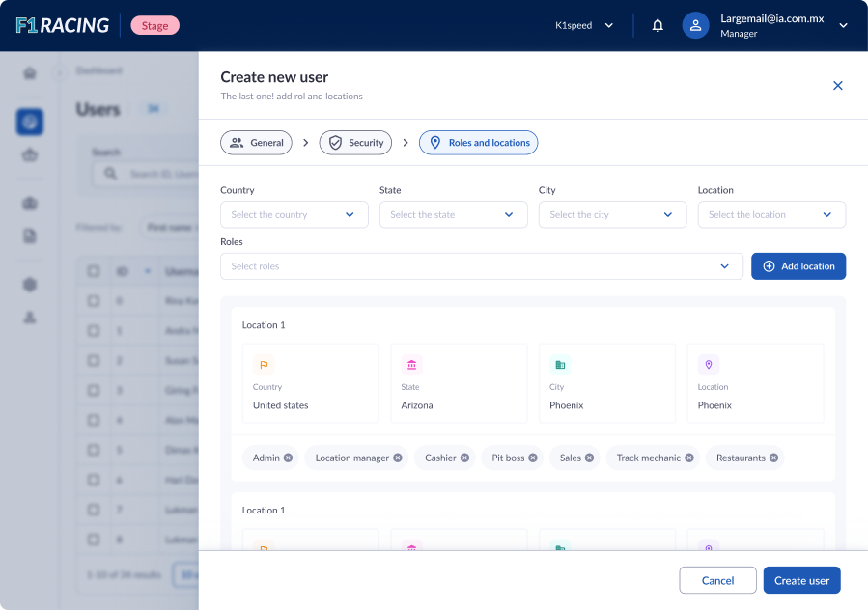Click the Largemail@ia.com.mx account text

point(771,18)
